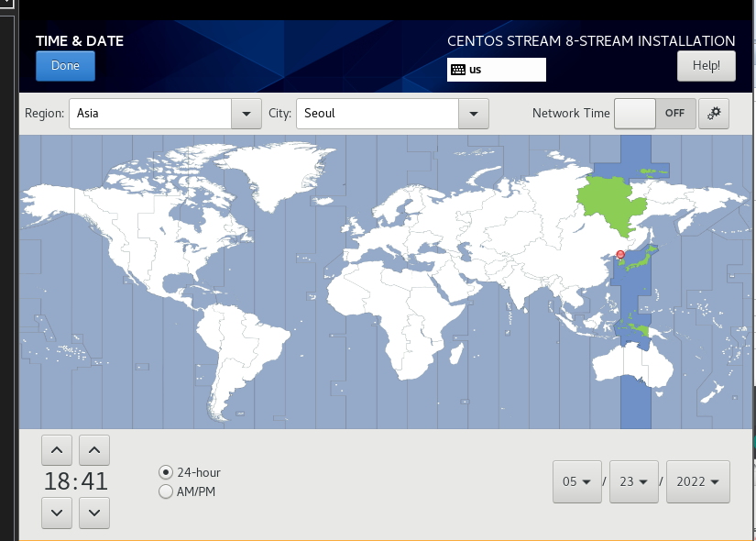Screen dimensions: 756x541
Task: Open the month dropdown showing 05
Action: (577, 481)
